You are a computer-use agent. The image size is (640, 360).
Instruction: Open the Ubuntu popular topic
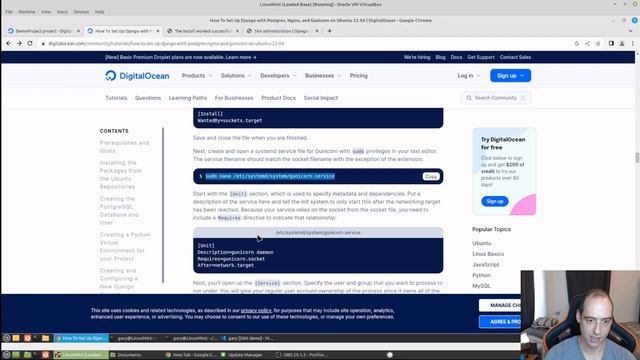click(482, 243)
